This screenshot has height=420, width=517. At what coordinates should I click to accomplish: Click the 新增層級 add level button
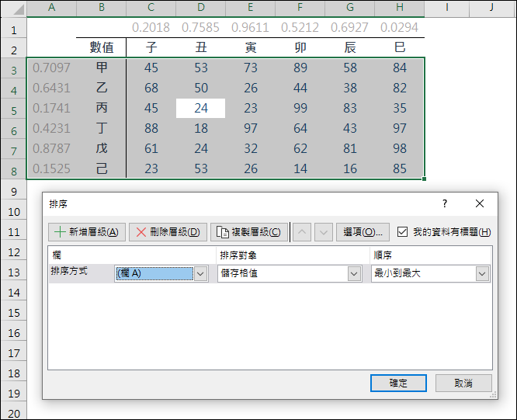87,232
